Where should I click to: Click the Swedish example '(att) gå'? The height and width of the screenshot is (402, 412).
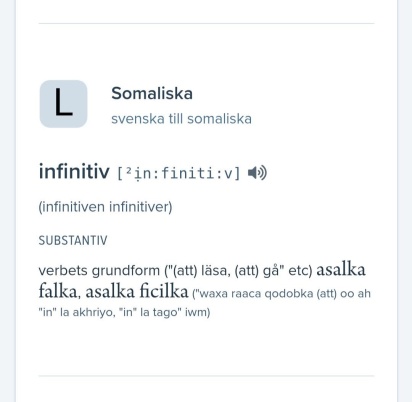pos(259,270)
